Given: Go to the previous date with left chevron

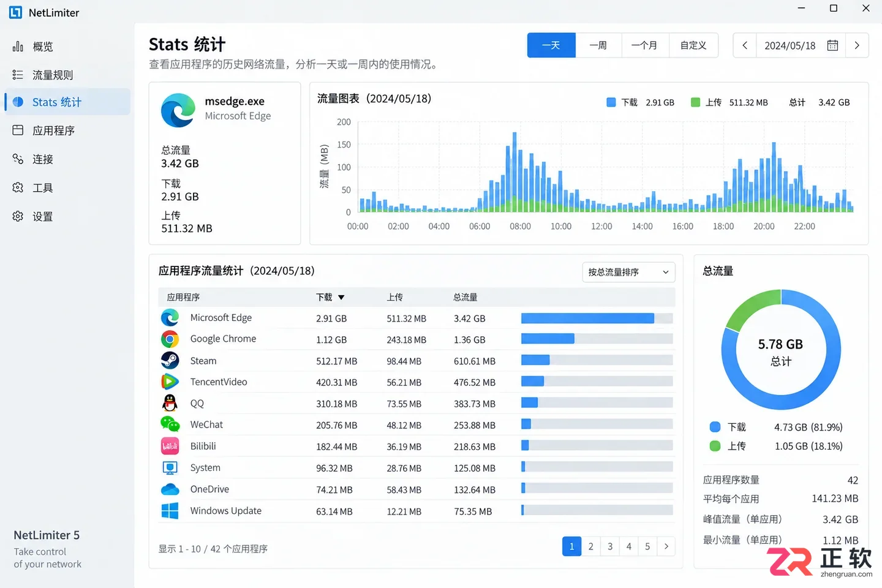Looking at the screenshot, I should pos(745,45).
